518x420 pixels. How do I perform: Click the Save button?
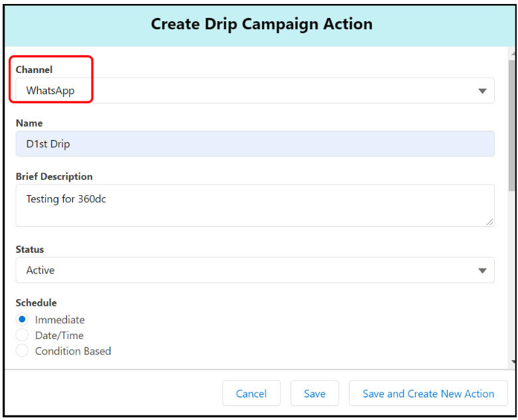pos(314,393)
